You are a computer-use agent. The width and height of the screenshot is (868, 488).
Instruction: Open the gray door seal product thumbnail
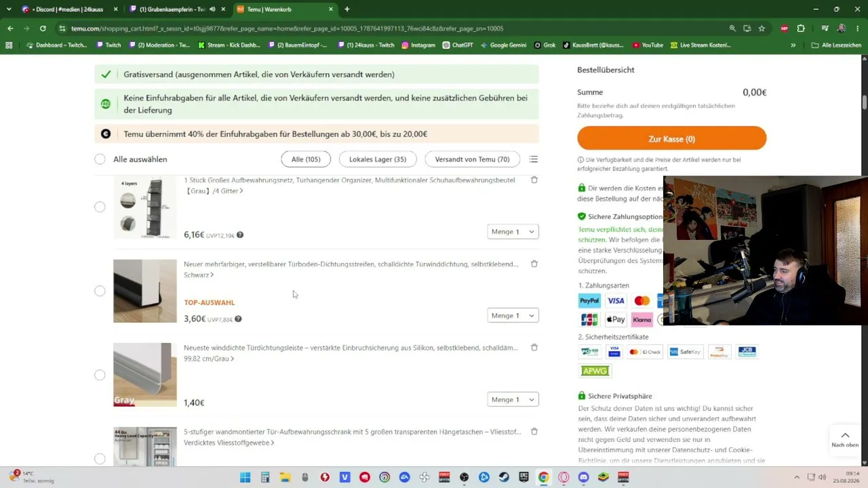[x=145, y=375]
